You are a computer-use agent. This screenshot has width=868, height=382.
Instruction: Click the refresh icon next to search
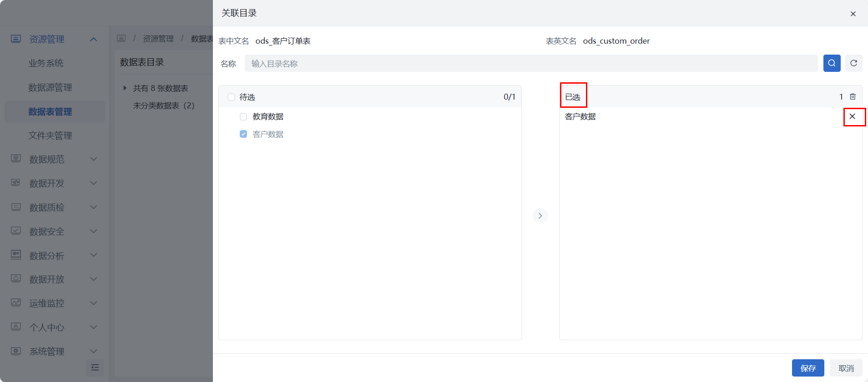(x=853, y=63)
